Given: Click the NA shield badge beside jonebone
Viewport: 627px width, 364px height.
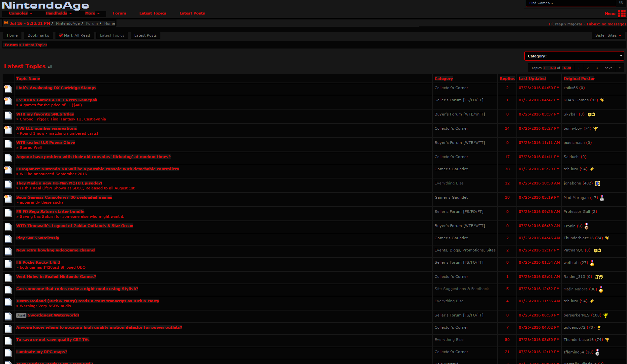Looking at the screenshot, I should [597, 183].
